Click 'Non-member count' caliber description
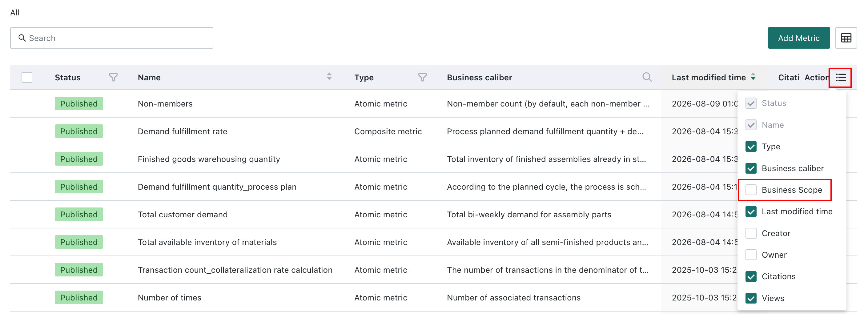Screen dimensions: 868x314 point(548,103)
